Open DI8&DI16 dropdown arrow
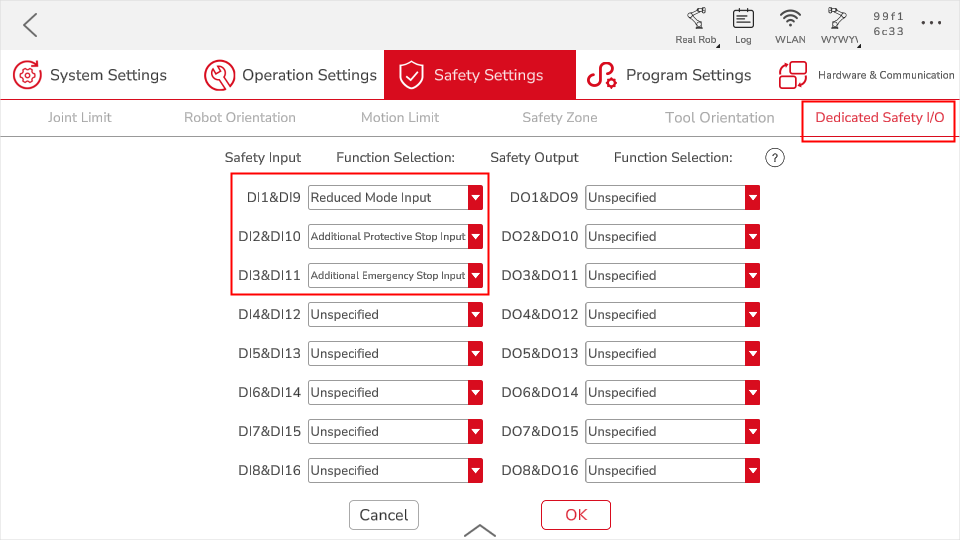The width and height of the screenshot is (960, 540). tap(475, 470)
